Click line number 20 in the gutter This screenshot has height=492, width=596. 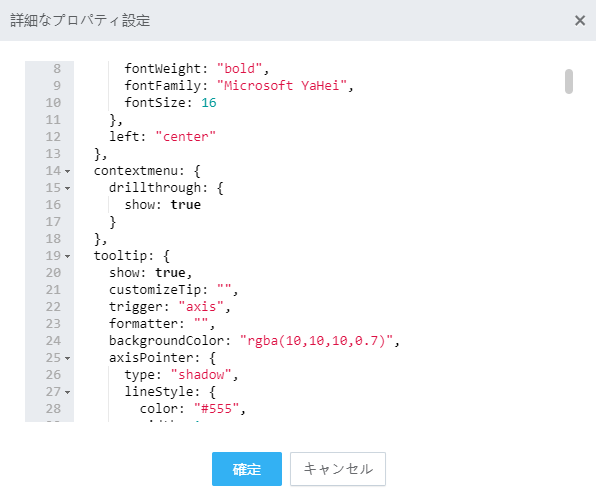(x=53, y=273)
